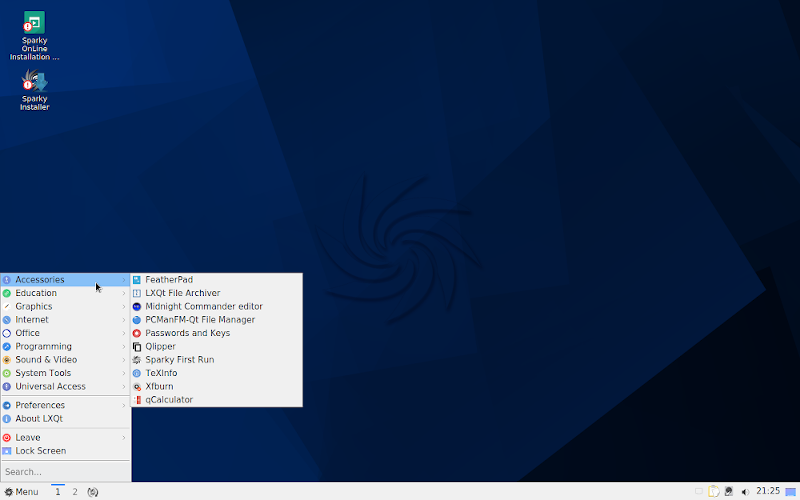
Task: Expand the Preferences submenu
Action: [65, 405]
